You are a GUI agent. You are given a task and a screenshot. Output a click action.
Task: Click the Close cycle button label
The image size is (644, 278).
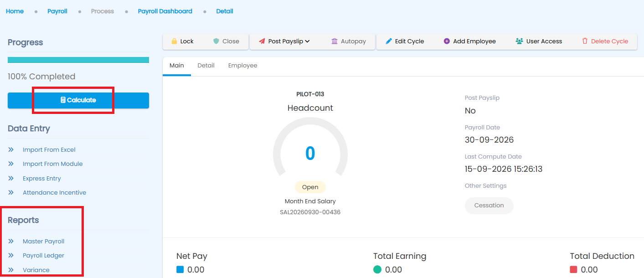231,41
